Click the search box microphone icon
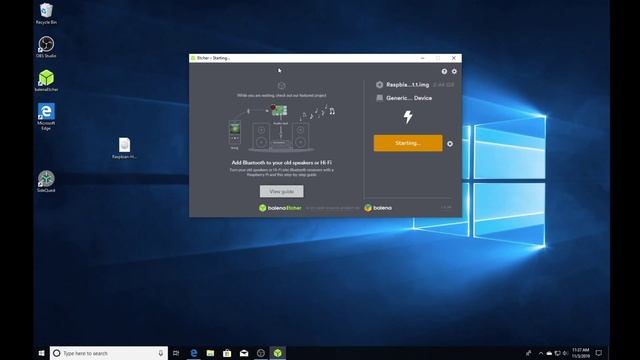The width and height of the screenshot is (640, 360). (x=160, y=353)
